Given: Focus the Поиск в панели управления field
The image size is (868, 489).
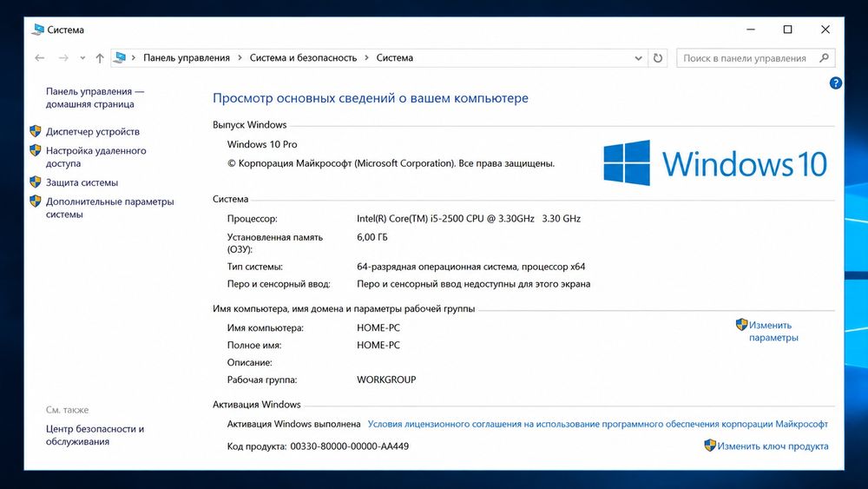Looking at the screenshot, I should [756, 58].
